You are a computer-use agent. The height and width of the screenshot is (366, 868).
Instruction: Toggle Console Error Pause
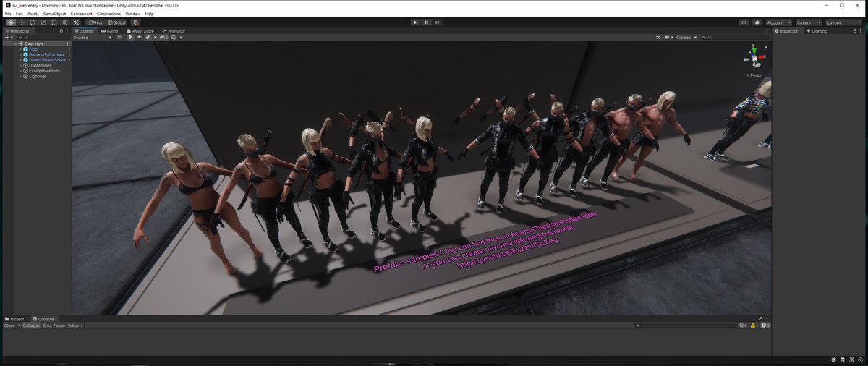[54, 325]
